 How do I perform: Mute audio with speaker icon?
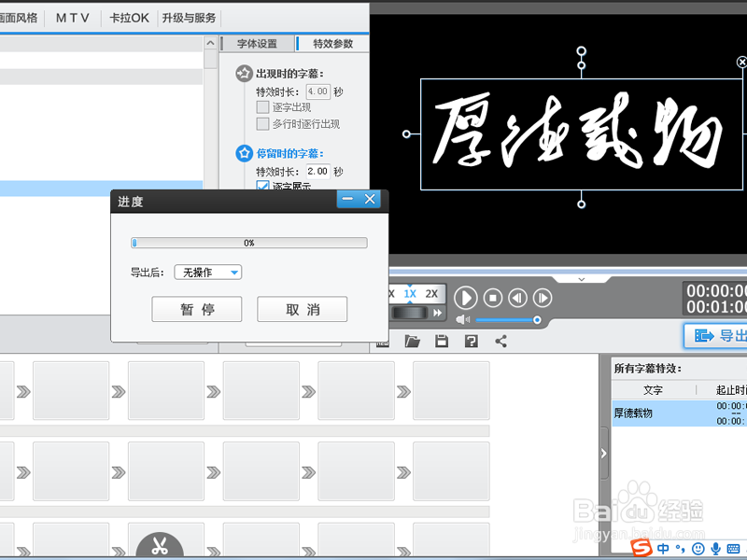point(462,319)
